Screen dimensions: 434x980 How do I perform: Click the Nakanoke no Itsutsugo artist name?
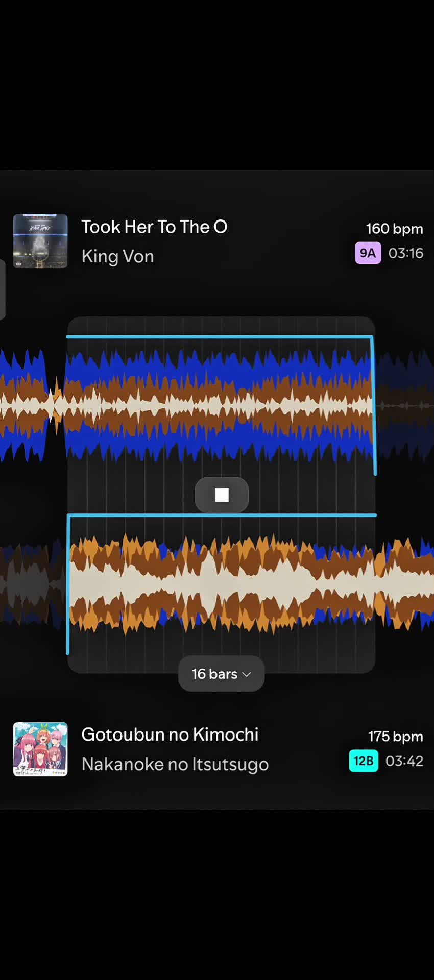coord(175,764)
